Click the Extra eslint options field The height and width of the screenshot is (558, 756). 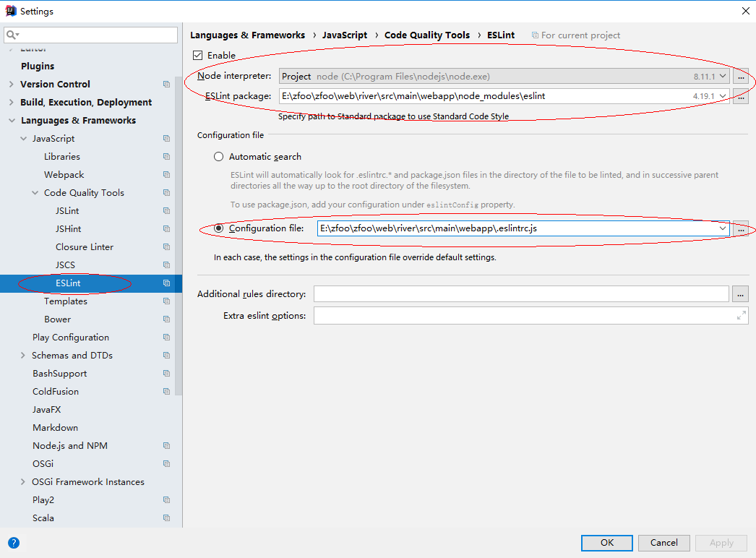click(531, 316)
